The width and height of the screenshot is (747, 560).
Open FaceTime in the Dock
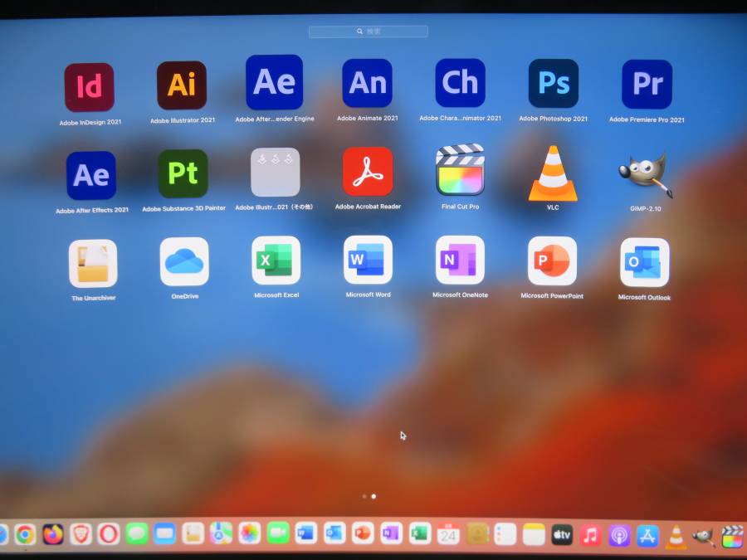(x=278, y=533)
